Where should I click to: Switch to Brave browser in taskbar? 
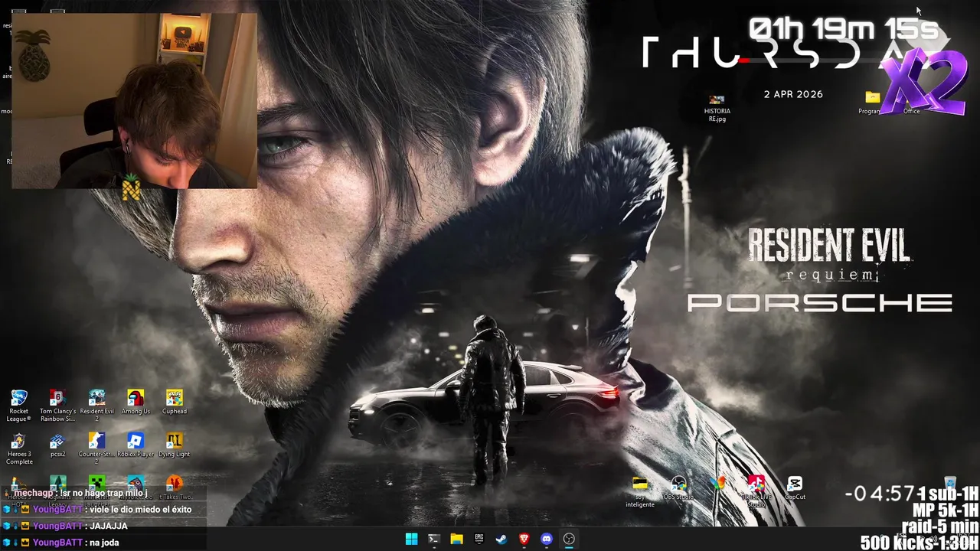(x=524, y=539)
